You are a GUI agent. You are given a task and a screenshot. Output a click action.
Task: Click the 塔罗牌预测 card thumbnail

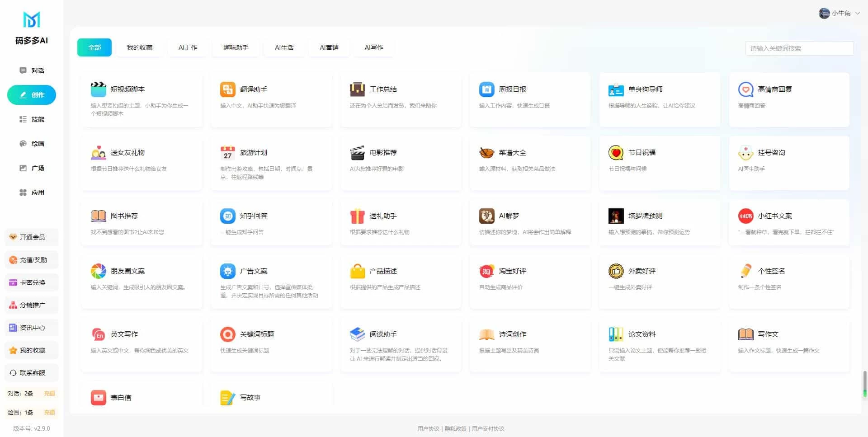(616, 216)
